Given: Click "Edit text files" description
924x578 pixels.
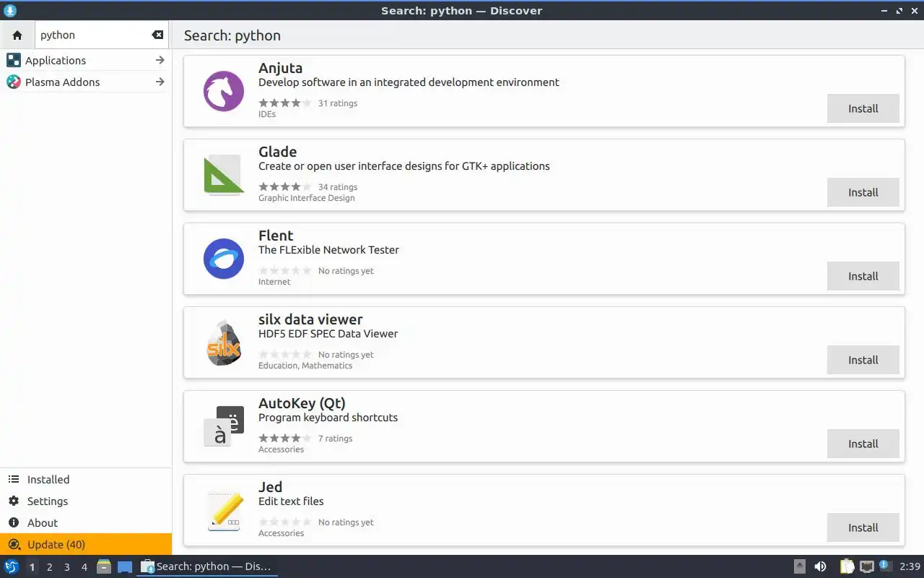Looking at the screenshot, I should tap(291, 501).
